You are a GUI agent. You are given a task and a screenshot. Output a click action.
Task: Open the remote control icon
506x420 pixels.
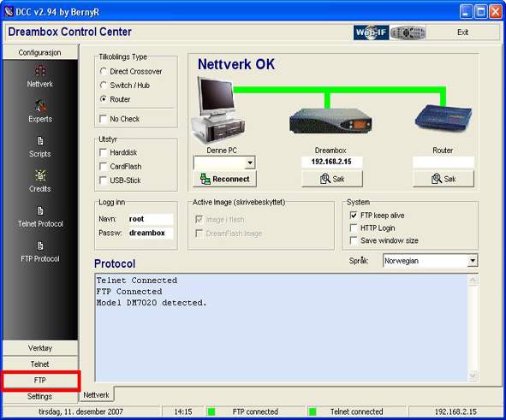point(408,33)
